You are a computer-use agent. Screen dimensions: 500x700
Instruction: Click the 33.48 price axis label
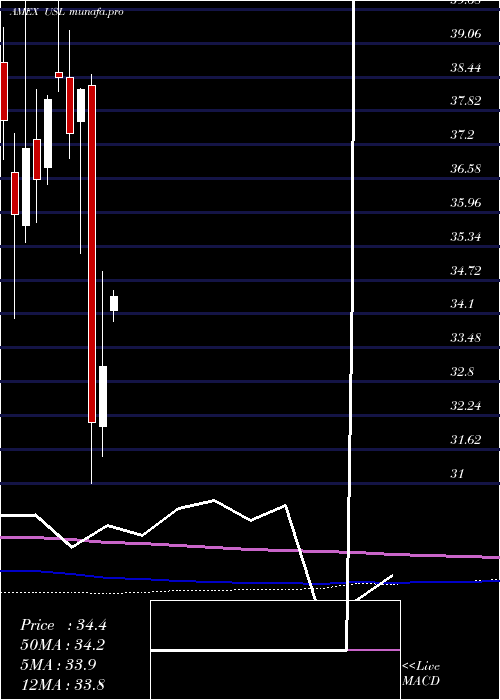coord(466,338)
